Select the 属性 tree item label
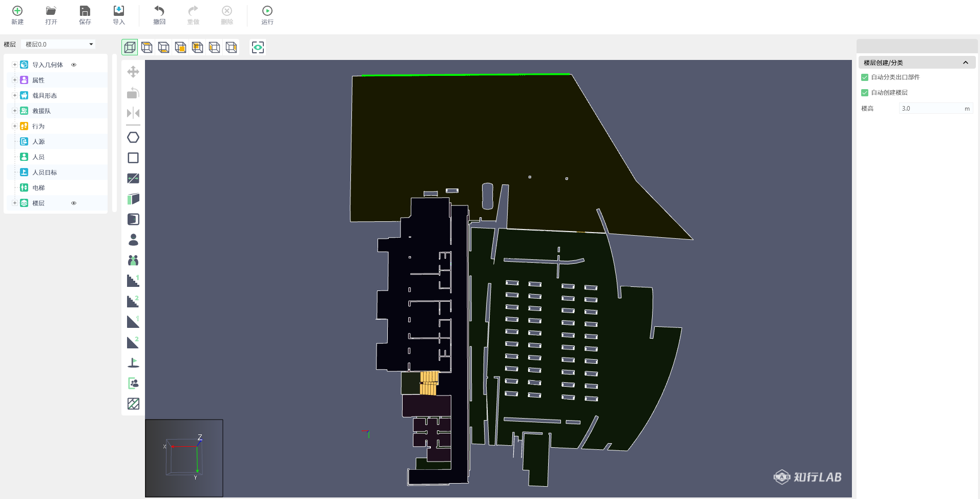 tap(38, 80)
